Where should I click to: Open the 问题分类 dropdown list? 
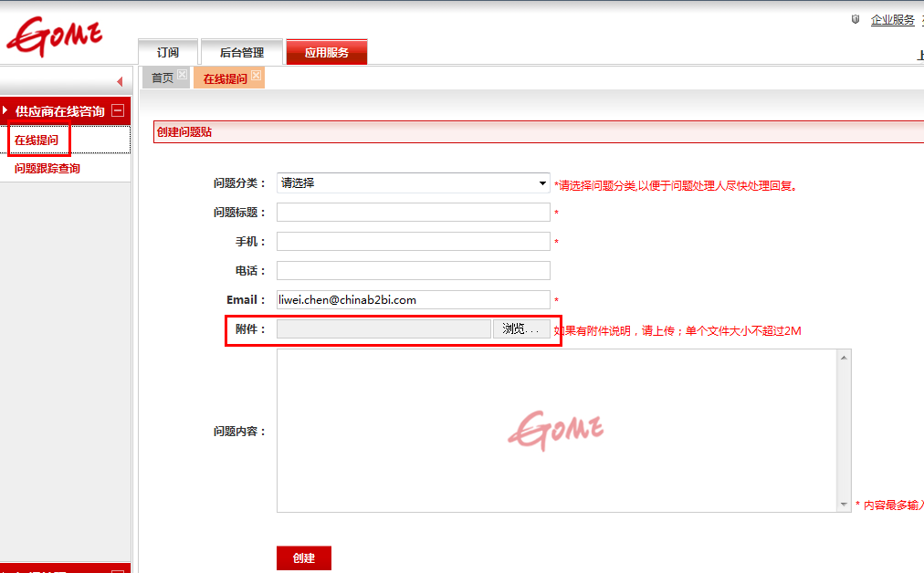(413, 183)
